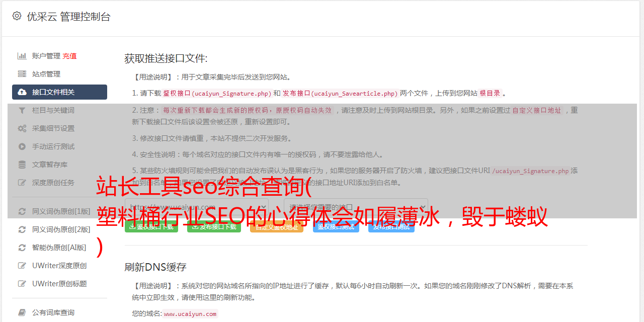Click the 鉴权接口(ucaiyun_Signature.php) code text
Image resolution: width=644 pixels, height=322 pixels.
pos(217,93)
